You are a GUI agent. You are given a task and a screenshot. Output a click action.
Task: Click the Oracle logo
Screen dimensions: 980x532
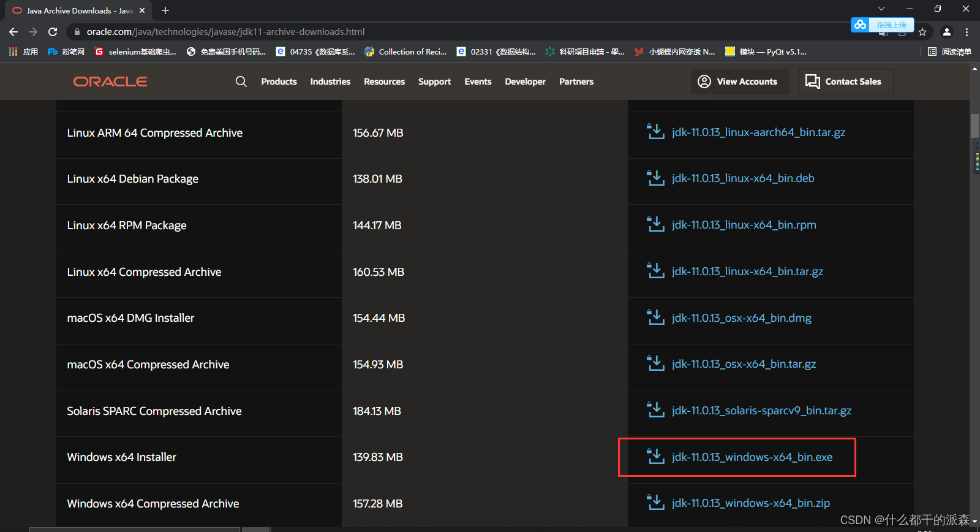pyautogui.click(x=110, y=82)
